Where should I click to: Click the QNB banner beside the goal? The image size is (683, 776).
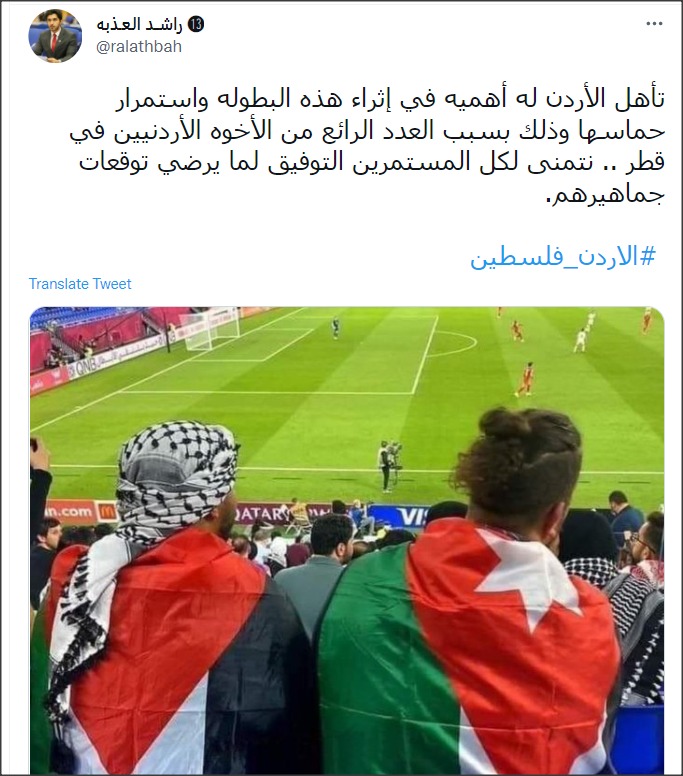[x=86, y=366]
